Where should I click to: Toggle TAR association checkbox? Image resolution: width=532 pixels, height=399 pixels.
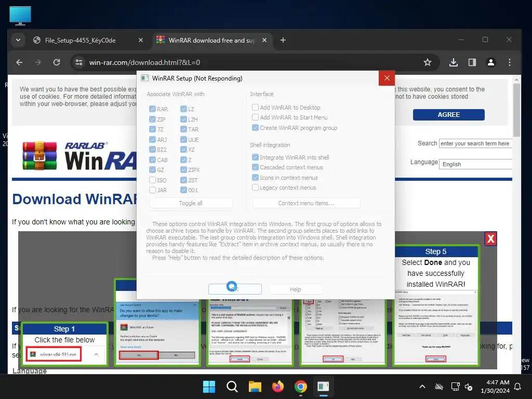tap(183, 129)
